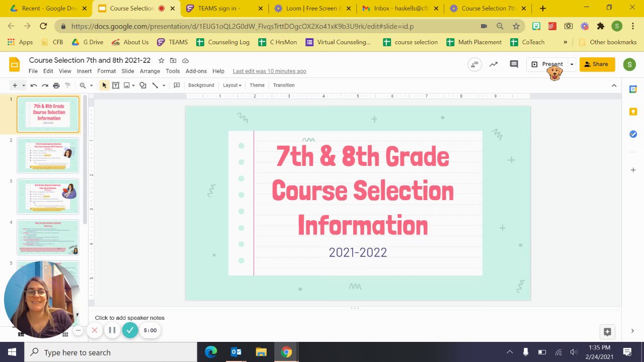Screen dimensions: 644x362
Task: Open Google Tasks in side panel
Action: coord(633,134)
